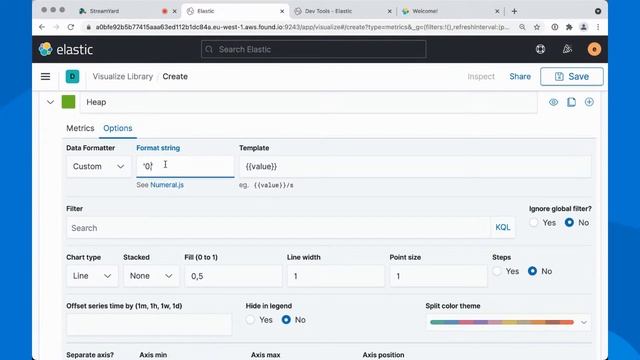Click the Point size field
This screenshot has height=360, width=640.
(438, 276)
